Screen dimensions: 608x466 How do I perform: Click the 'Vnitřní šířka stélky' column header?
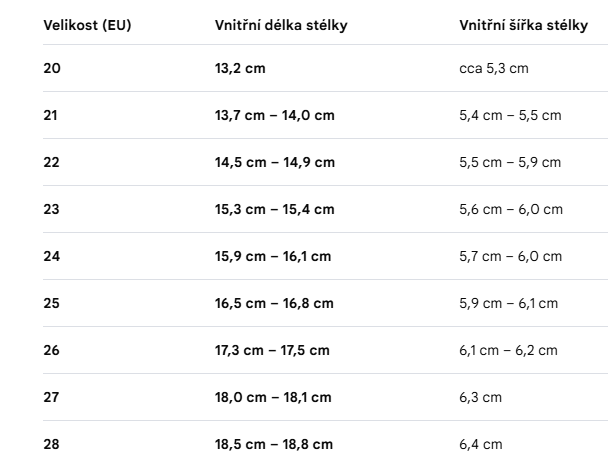coord(523,25)
